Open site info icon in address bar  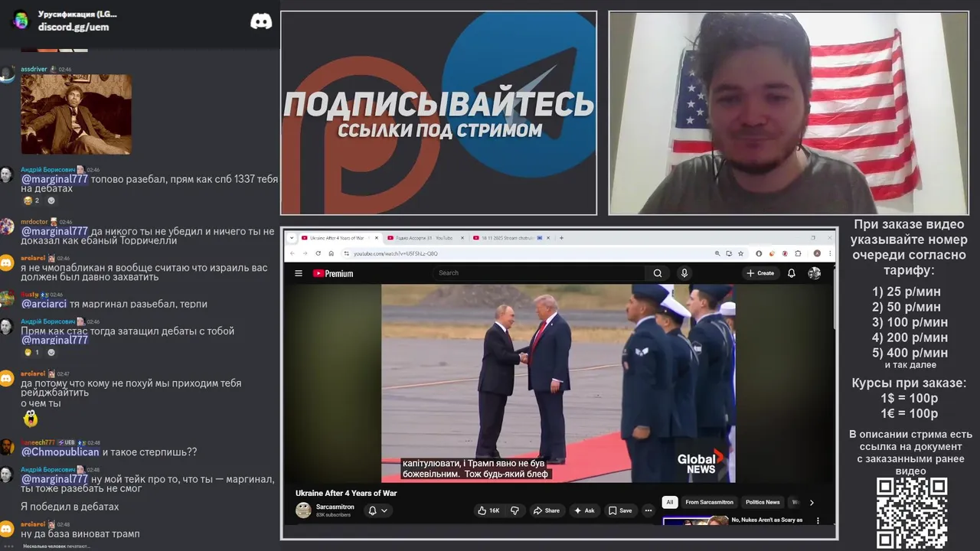point(346,253)
